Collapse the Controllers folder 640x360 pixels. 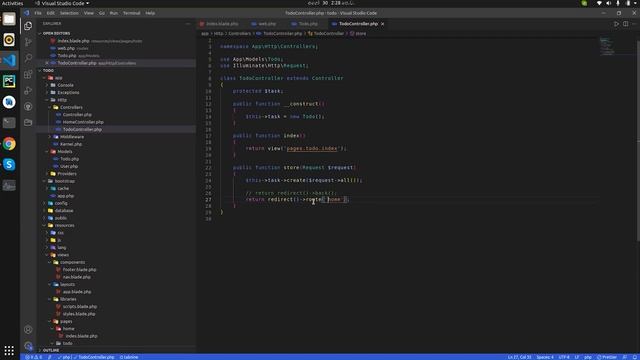pos(71,107)
